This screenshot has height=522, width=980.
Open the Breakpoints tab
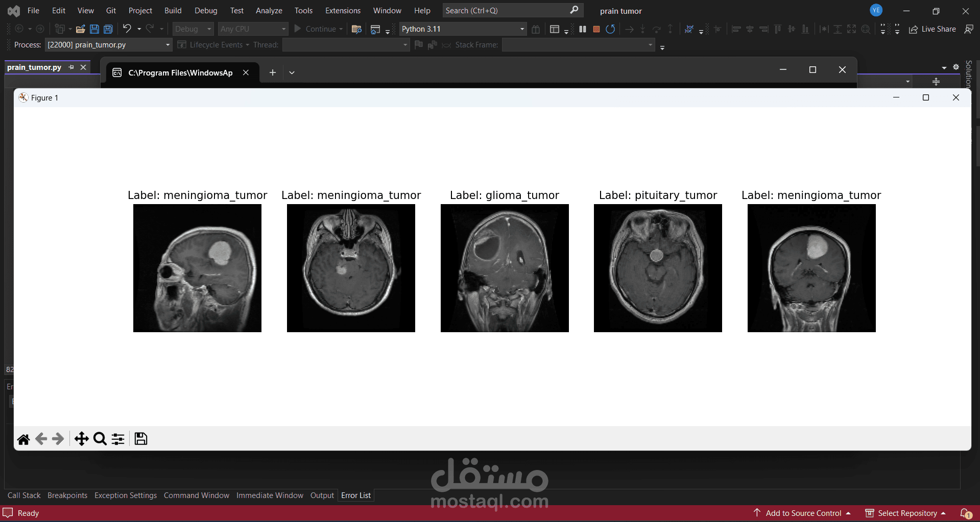67,495
